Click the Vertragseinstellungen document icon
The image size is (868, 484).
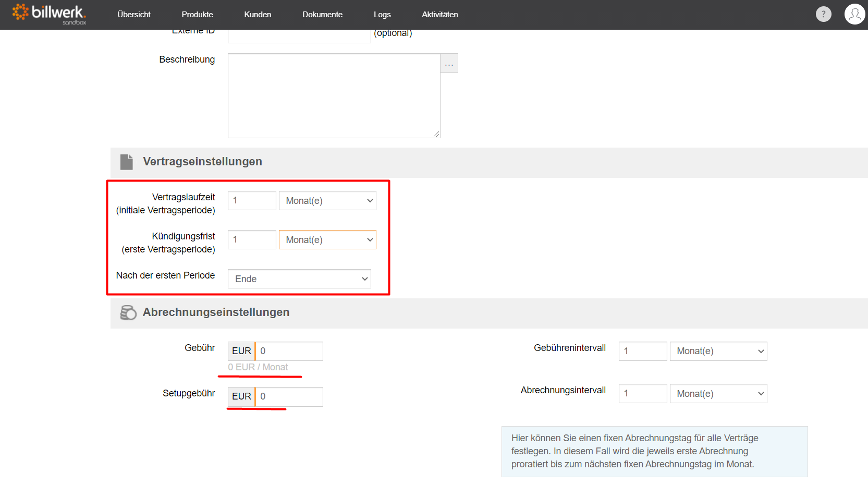click(x=127, y=162)
